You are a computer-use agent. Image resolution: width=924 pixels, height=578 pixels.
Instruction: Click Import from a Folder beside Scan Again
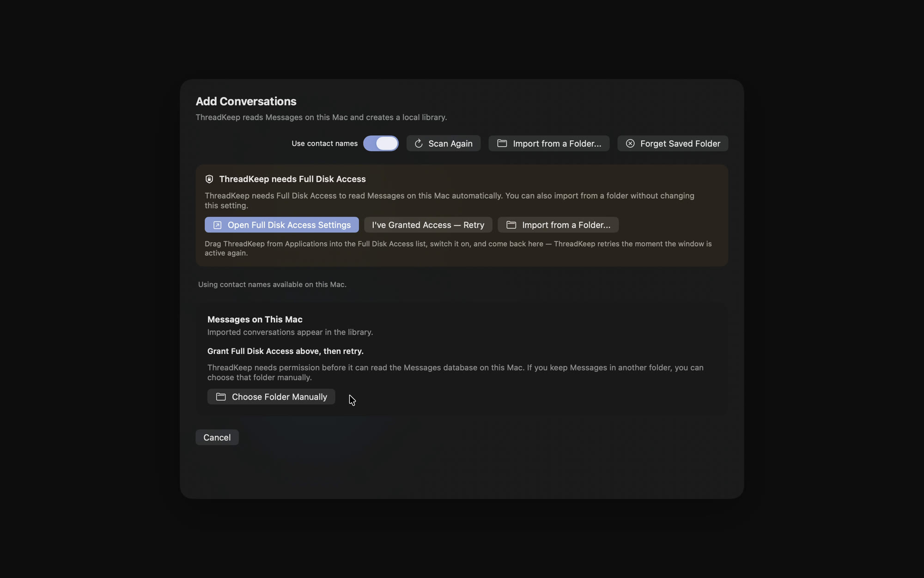(x=548, y=143)
